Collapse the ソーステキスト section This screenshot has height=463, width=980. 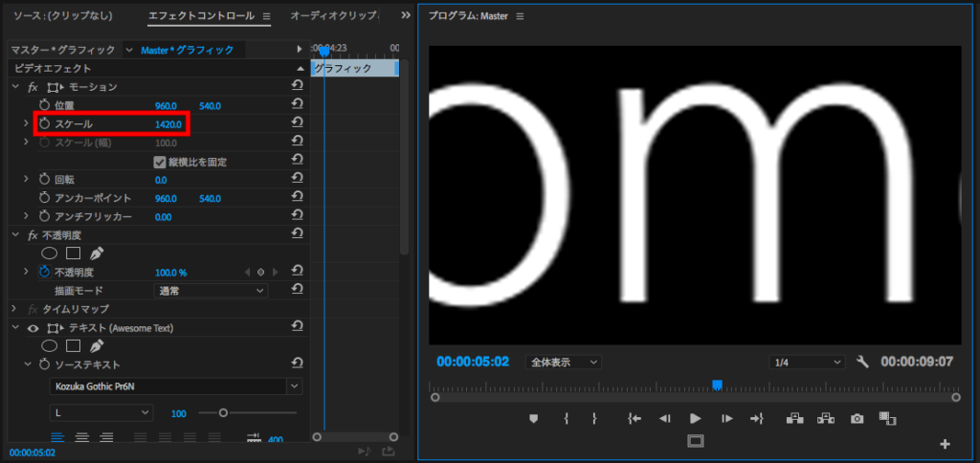point(27,364)
